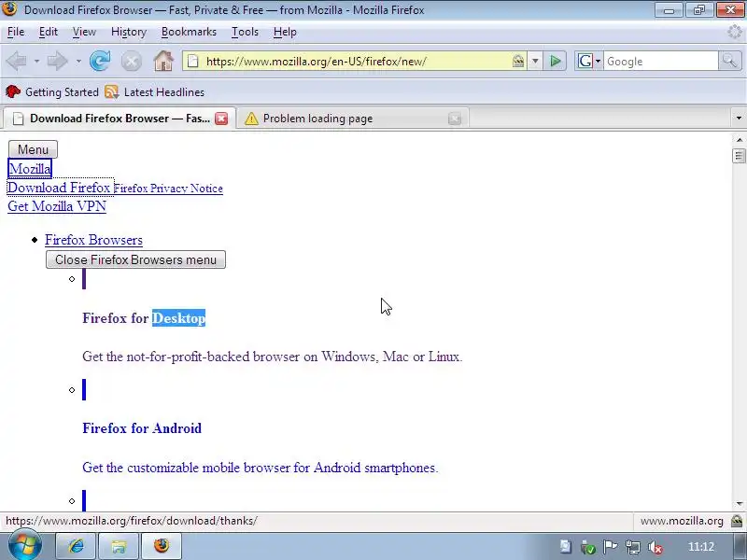747x560 pixels.
Task: Click the address bar URL field
Action: pyautogui.click(x=355, y=61)
